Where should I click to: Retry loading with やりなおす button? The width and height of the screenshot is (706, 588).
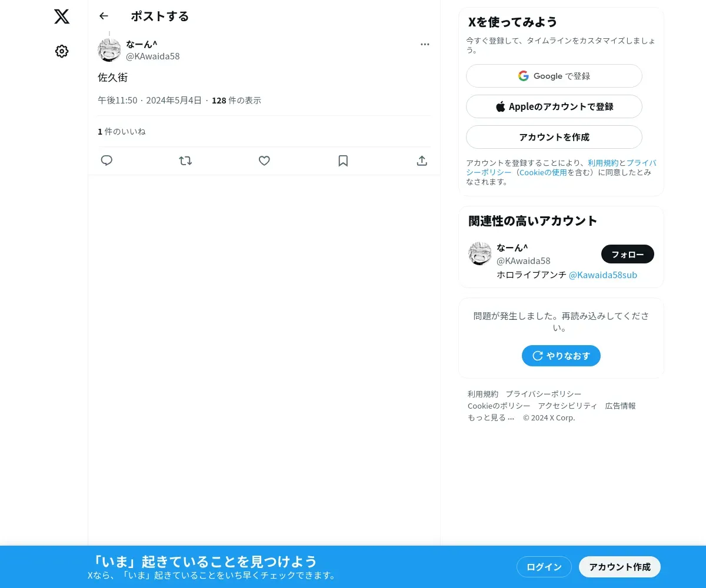[x=561, y=356]
